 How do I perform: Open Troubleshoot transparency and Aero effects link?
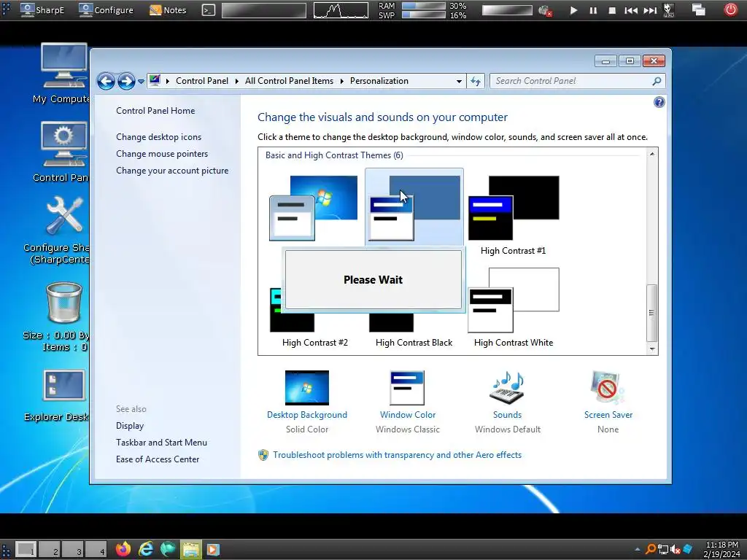[x=397, y=455]
